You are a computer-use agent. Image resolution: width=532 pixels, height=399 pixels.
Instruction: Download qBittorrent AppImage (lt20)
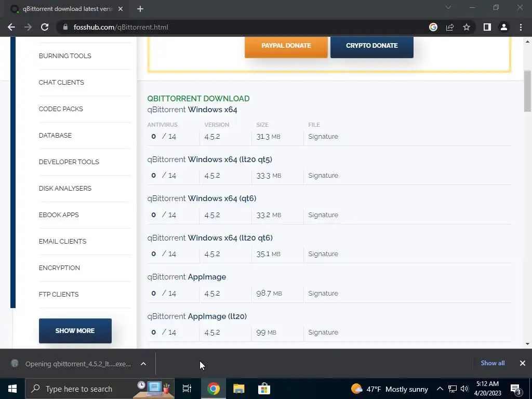click(x=197, y=316)
